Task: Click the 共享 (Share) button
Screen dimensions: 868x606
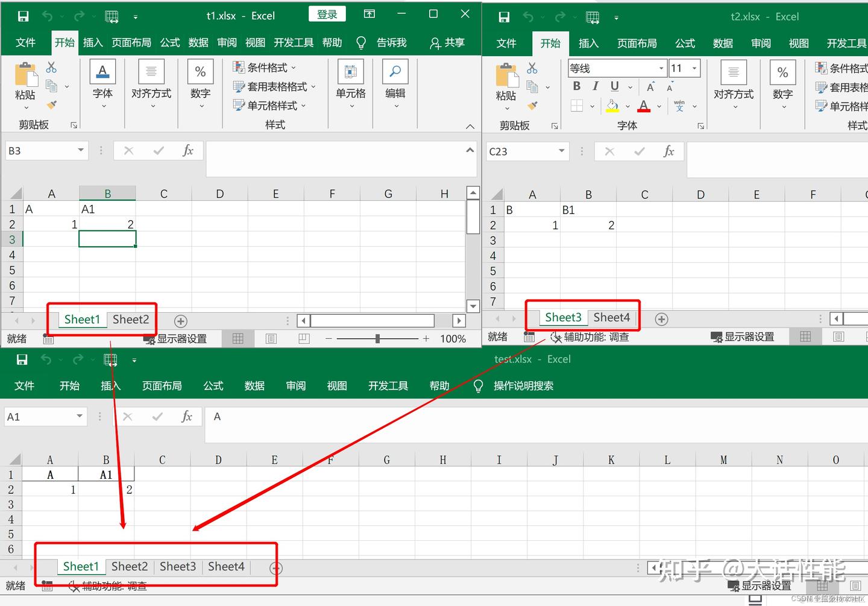Action: pyautogui.click(x=447, y=42)
